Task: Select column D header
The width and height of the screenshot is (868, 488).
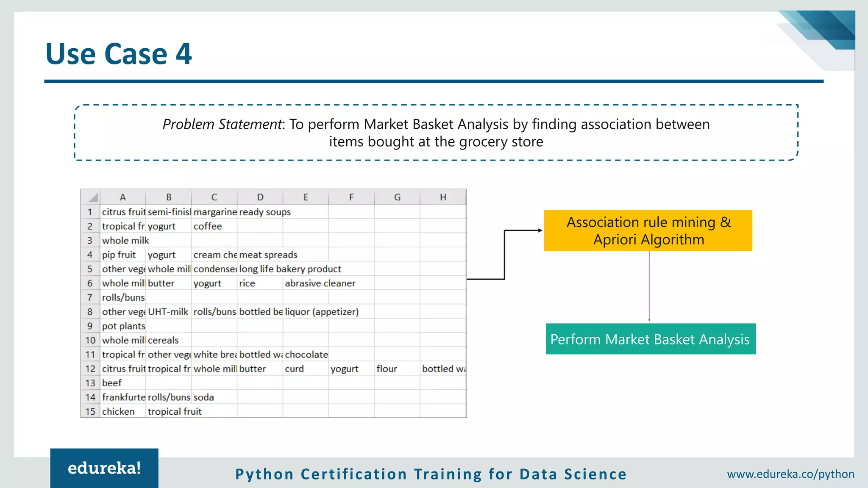Action: 260,197
